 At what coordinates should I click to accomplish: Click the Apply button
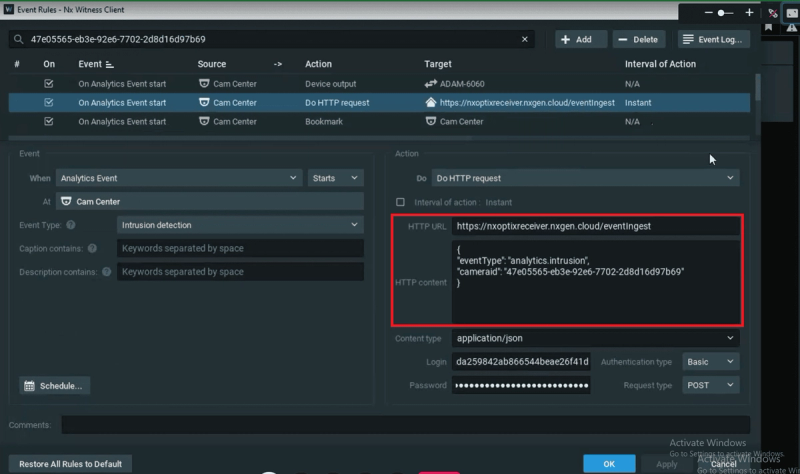click(666, 464)
